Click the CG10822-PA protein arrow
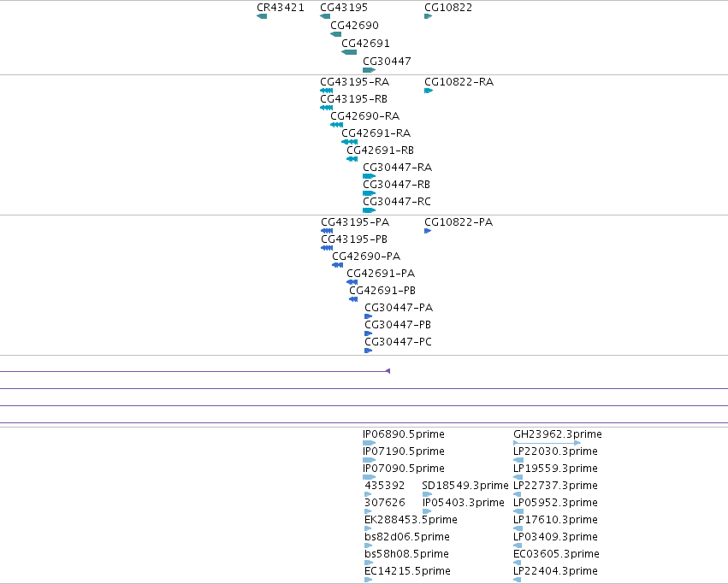Viewport: 728px width, 584px height. pos(428,231)
